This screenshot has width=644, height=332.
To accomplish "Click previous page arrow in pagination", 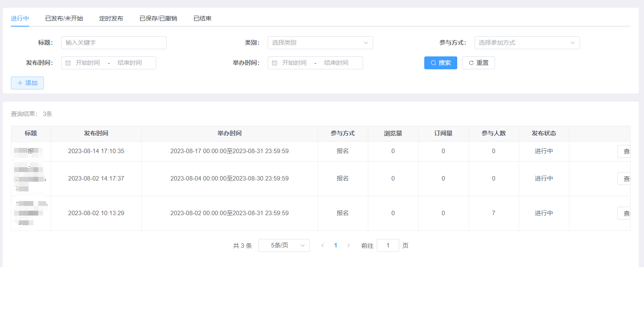I will (x=322, y=245).
